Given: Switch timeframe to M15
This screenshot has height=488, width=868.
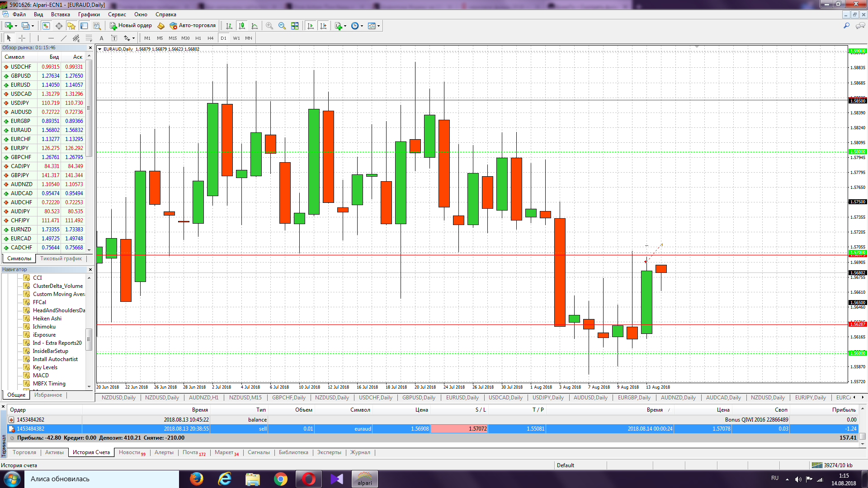Looking at the screenshot, I should pyautogui.click(x=173, y=38).
